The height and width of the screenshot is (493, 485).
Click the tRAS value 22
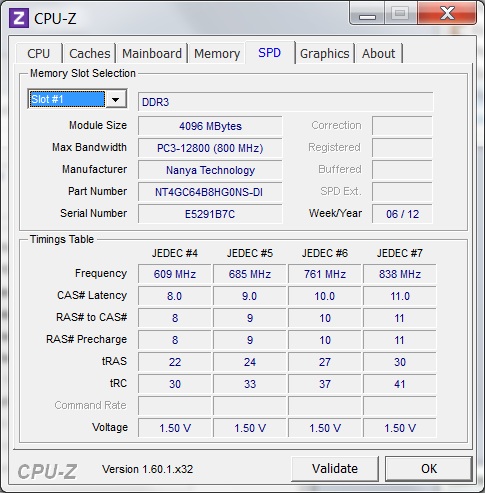click(x=175, y=362)
